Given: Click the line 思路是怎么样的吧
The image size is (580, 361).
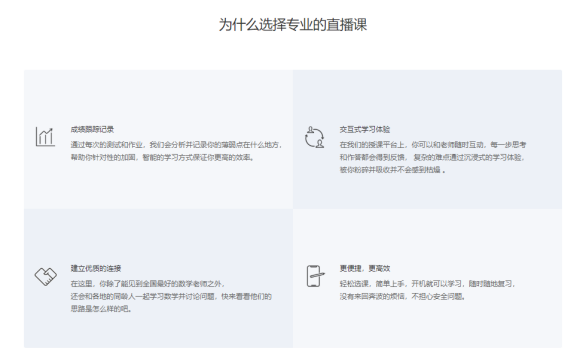Looking at the screenshot, I should click(x=101, y=309).
